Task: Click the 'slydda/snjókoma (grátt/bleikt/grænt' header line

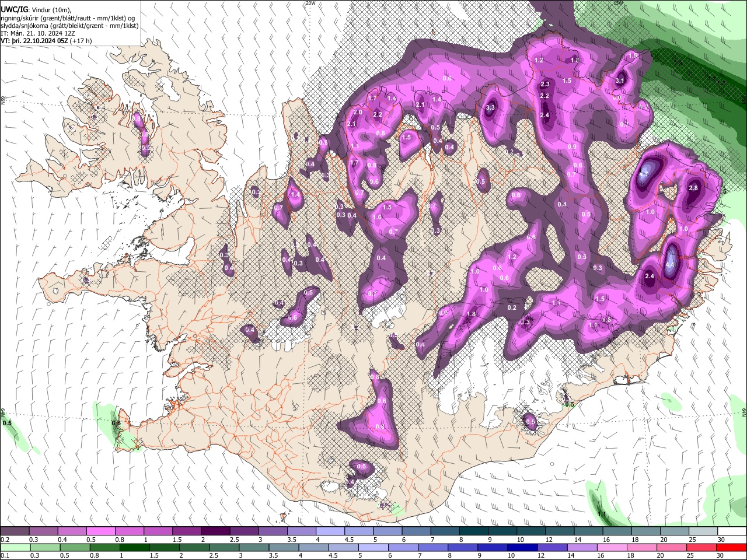Action: pos(69,26)
